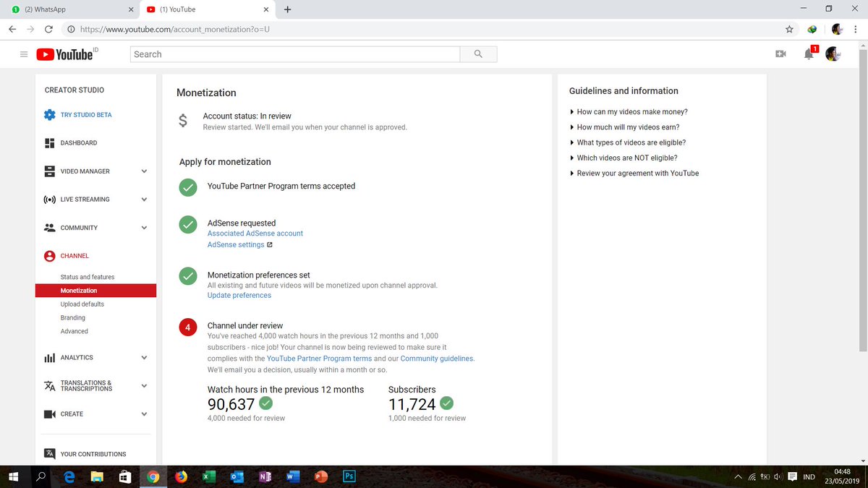Open the Associated AdSense account link

255,234
